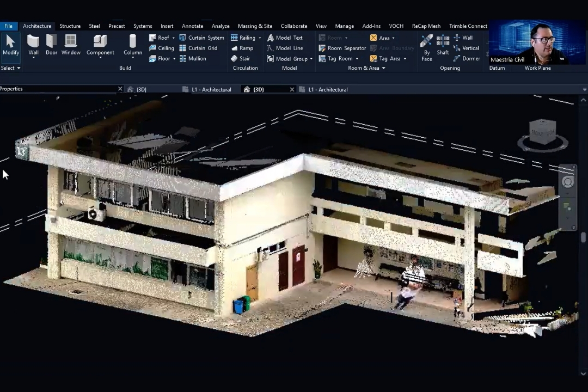Click the Stair tool in Circulation

point(240,58)
